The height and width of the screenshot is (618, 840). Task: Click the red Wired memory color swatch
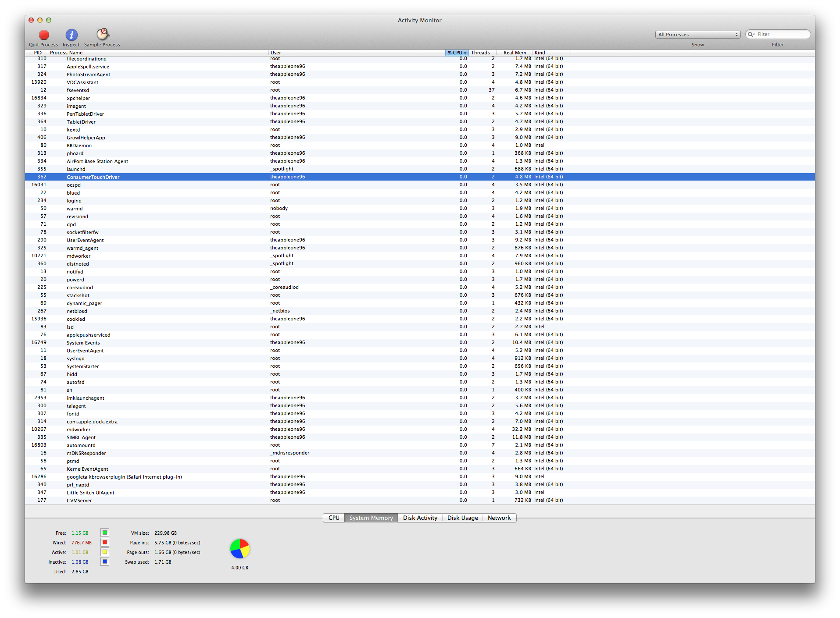105,543
